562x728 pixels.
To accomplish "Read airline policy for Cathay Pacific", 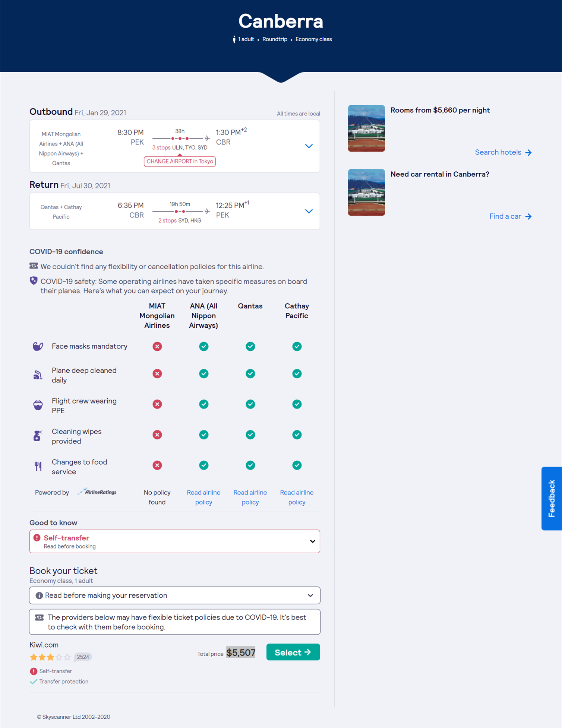I will coord(297,497).
